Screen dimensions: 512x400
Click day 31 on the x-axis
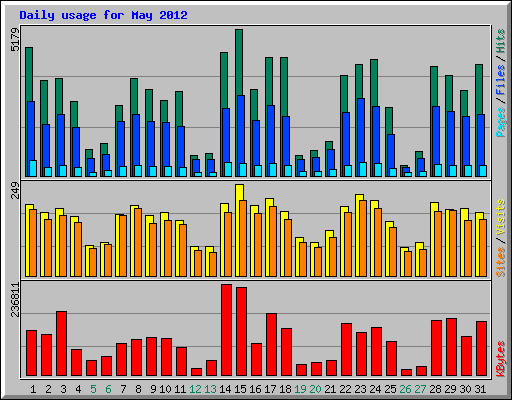(x=480, y=389)
